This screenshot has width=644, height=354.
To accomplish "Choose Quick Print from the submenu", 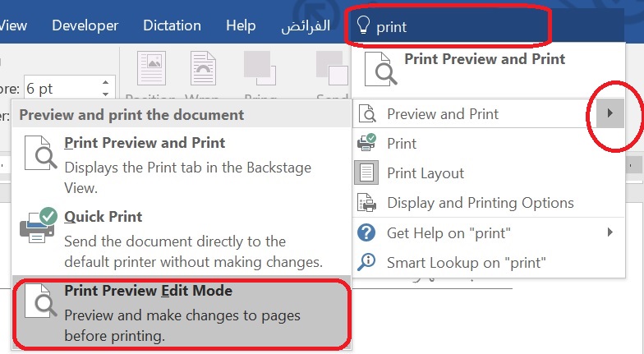I will click(x=181, y=238).
